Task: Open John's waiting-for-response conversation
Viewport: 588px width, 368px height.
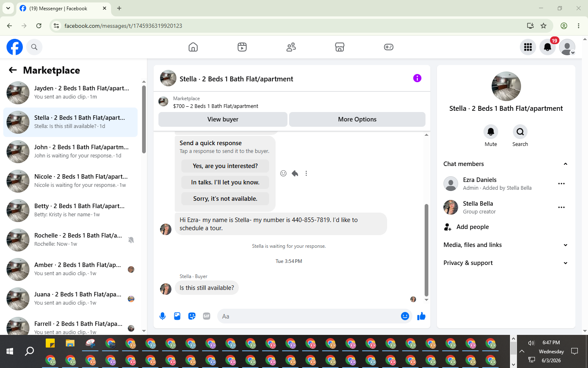Action: point(70,152)
